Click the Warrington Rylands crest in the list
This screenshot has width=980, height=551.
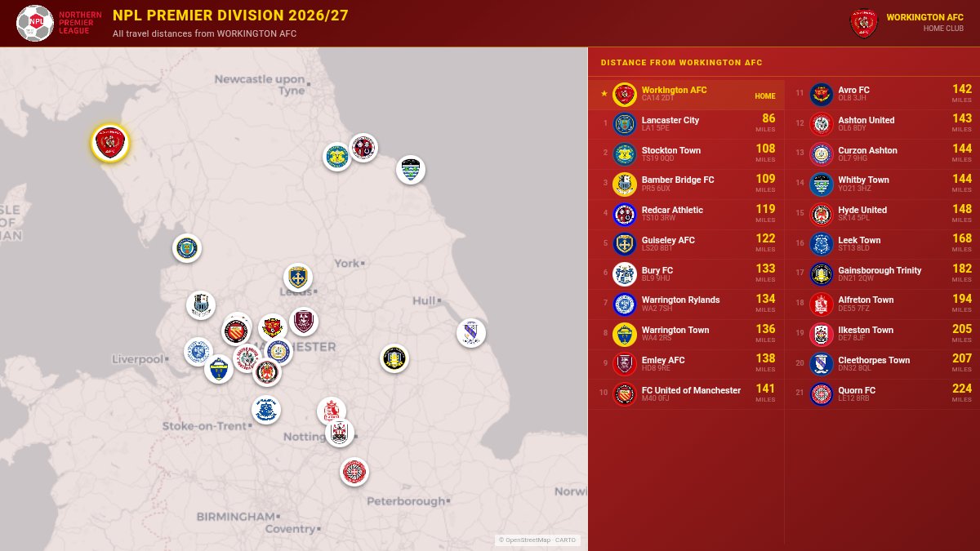(x=625, y=304)
